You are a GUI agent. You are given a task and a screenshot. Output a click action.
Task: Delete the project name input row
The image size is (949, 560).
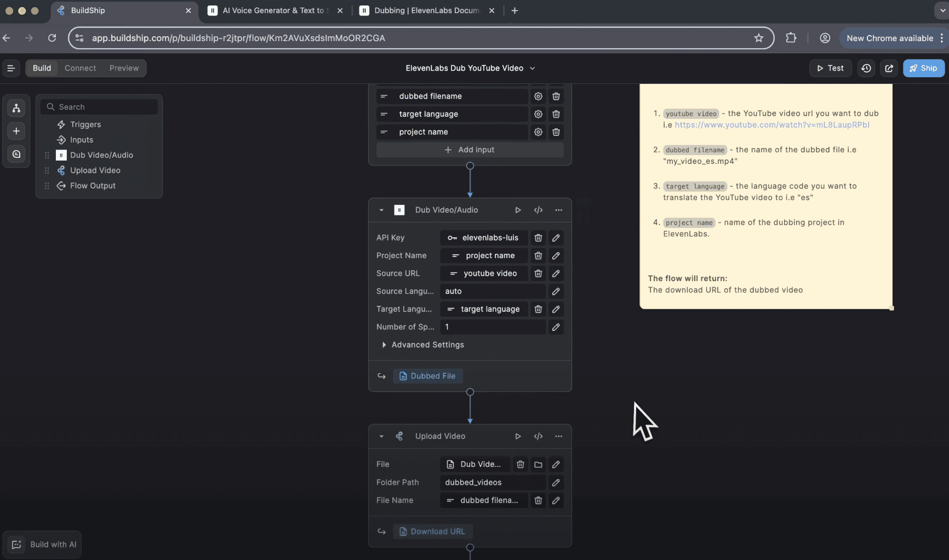tap(556, 132)
